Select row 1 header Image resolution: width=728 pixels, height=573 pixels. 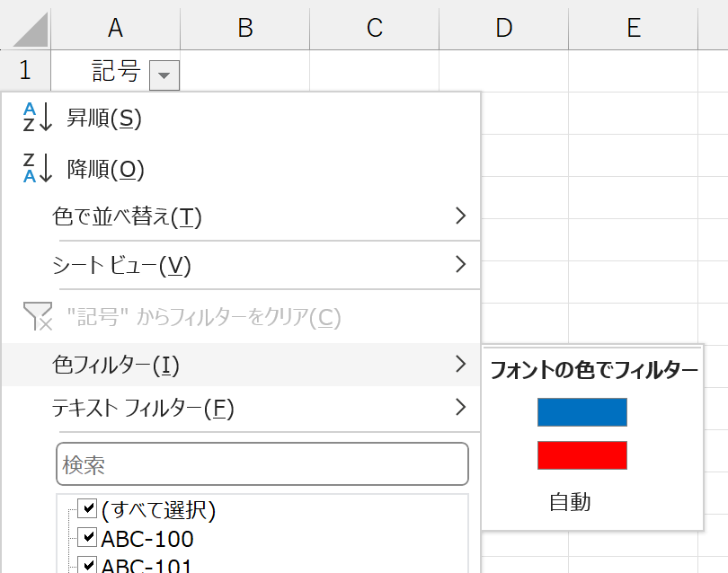[x=25, y=71]
